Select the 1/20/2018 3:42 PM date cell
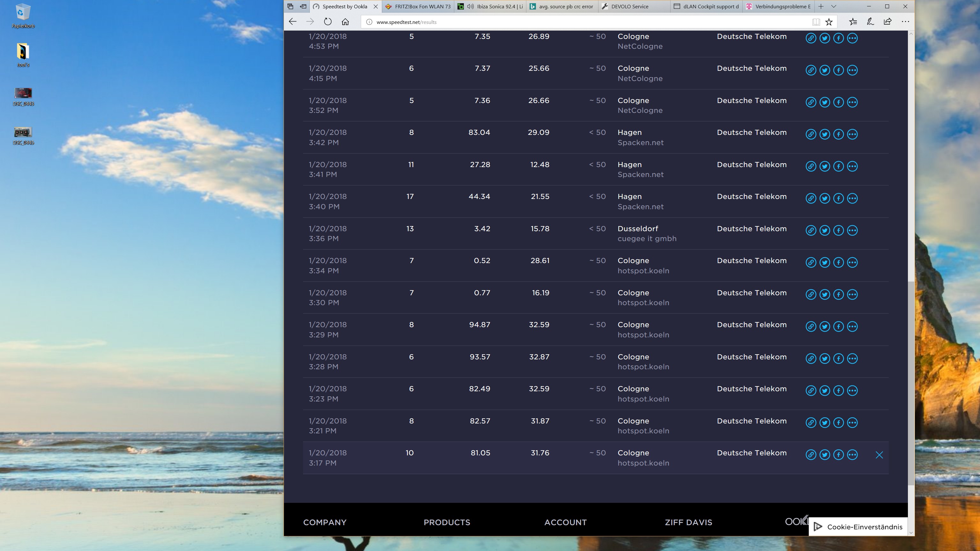Screen dimensions: 980x551 [x=328, y=137]
